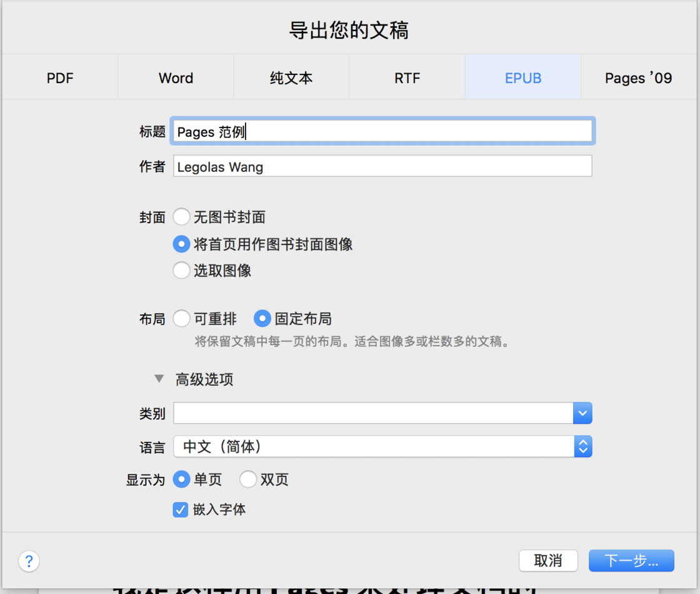This screenshot has height=594, width=700.
Task: Select the 纯文本 export format
Action: coord(291,77)
